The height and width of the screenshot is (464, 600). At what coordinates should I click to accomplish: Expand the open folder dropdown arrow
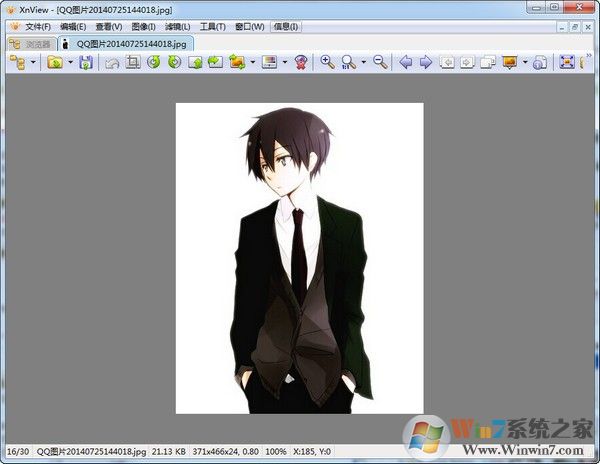tap(70, 62)
